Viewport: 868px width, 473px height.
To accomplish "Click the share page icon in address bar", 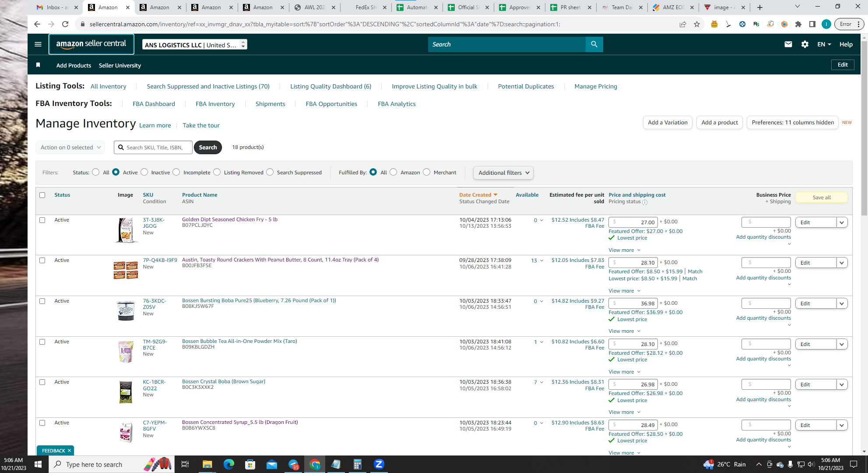I will pos(683,24).
